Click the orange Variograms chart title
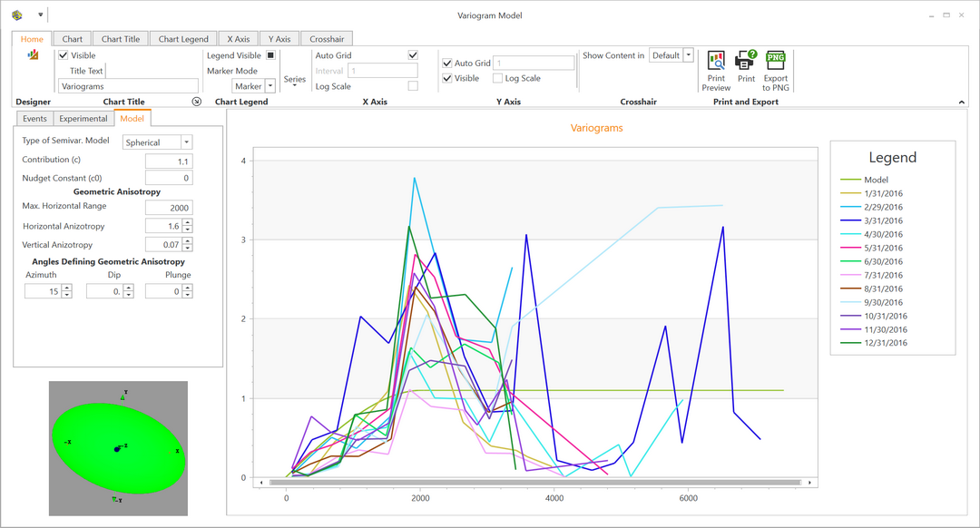The image size is (980, 528). (596, 128)
